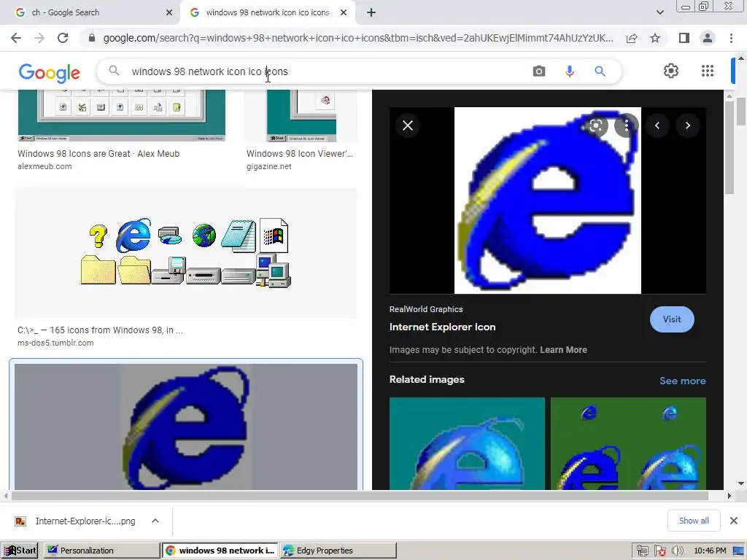747x560 pixels.
Task: Go back to previous page in Chrome
Action: coord(16,38)
